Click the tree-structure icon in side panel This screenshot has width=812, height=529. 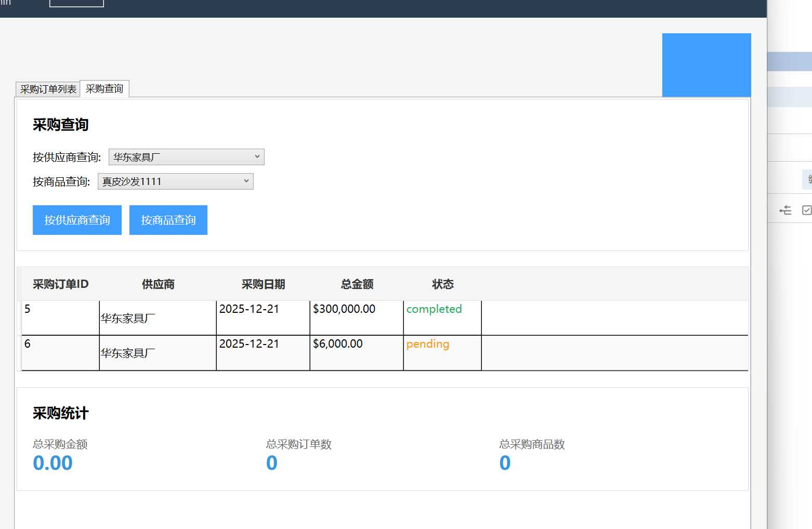coord(785,210)
